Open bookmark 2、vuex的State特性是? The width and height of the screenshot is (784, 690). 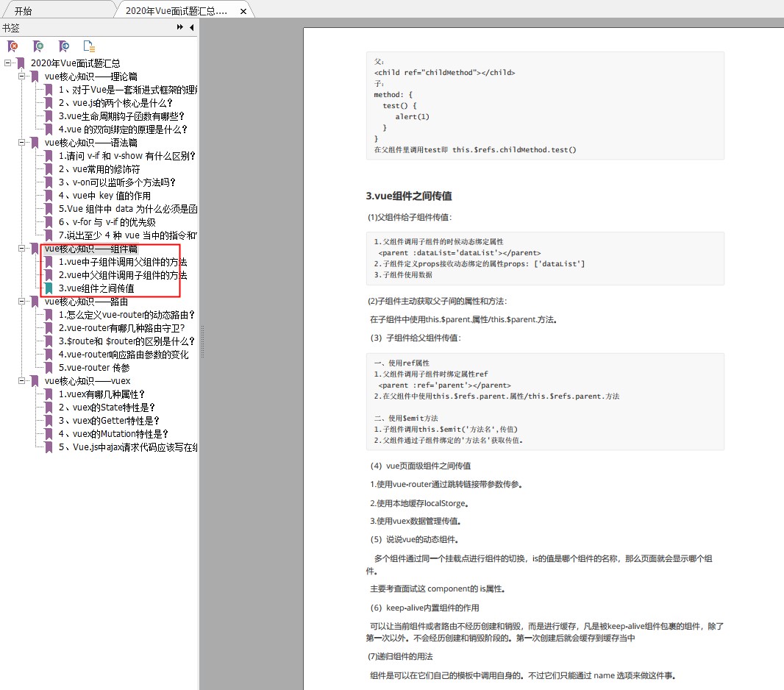click(107, 408)
